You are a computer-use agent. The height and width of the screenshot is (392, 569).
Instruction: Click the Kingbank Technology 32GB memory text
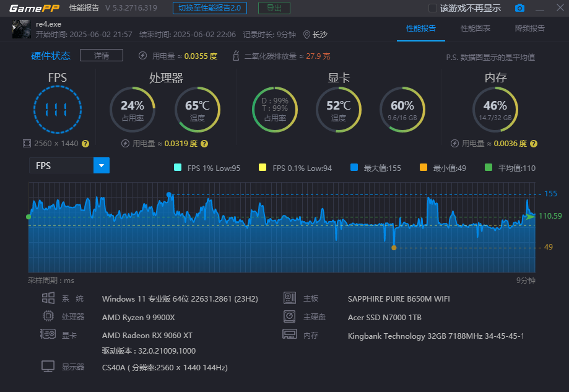(x=436, y=336)
